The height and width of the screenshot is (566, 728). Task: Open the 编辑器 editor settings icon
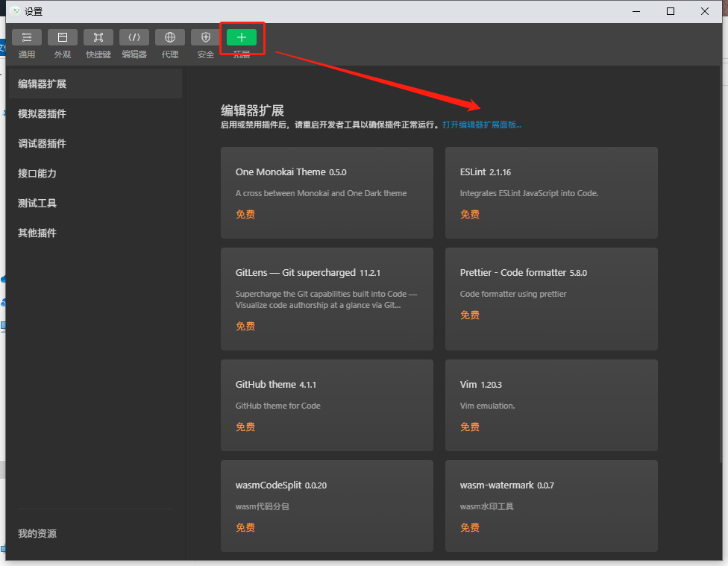click(x=134, y=37)
